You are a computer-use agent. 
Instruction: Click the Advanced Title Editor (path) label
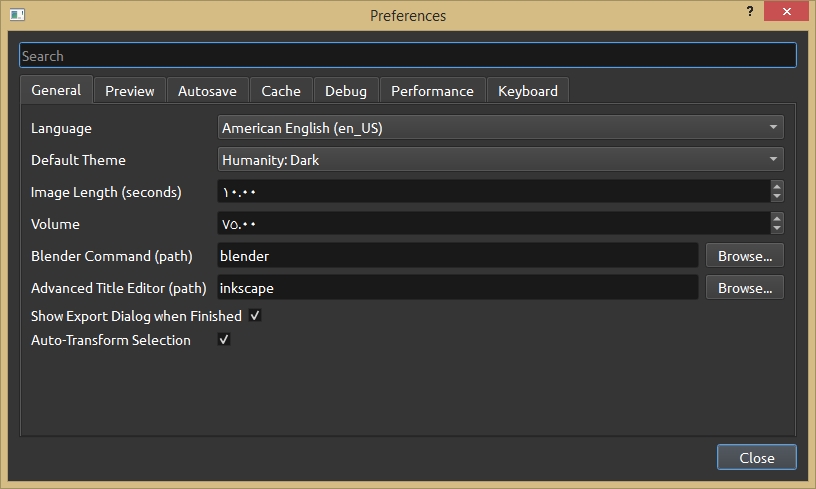(x=119, y=288)
